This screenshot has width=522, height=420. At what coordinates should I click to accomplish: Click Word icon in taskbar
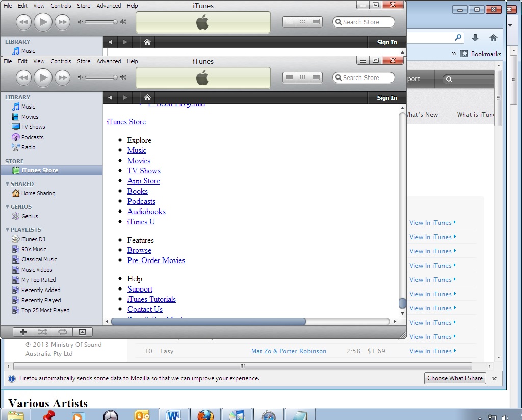pyautogui.click(x=173, y=415)
